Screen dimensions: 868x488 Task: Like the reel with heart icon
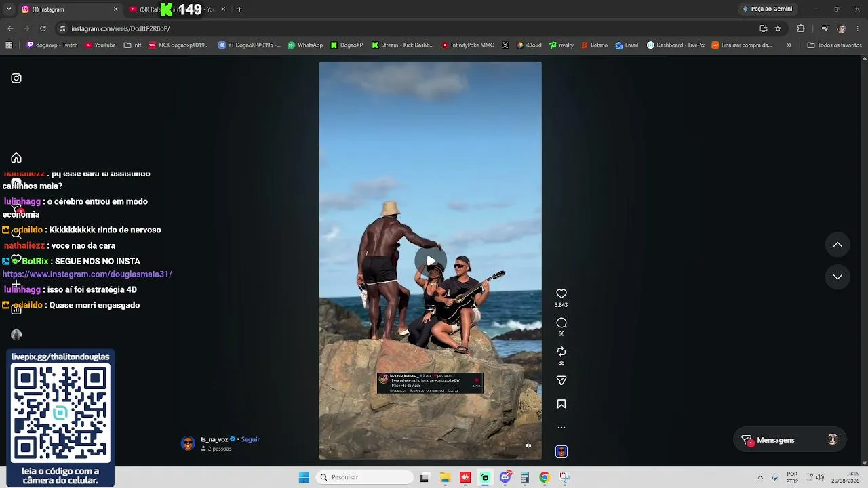click(561, 293)
